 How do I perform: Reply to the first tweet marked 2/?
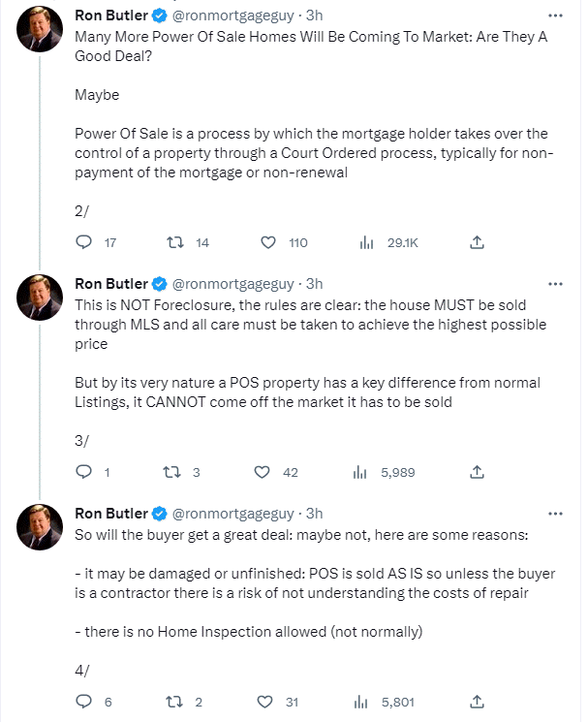point(84,243)
